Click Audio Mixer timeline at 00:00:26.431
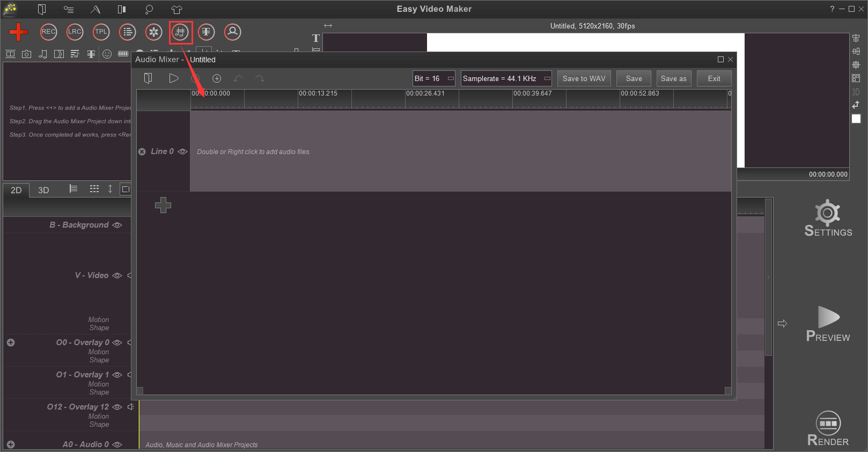 [x=425, y=93]
